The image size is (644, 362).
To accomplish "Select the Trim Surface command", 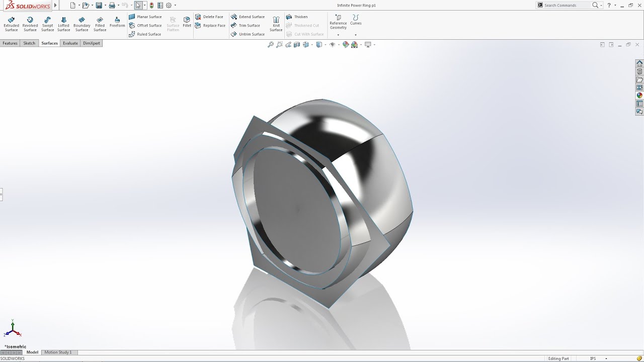I will 246,25.
